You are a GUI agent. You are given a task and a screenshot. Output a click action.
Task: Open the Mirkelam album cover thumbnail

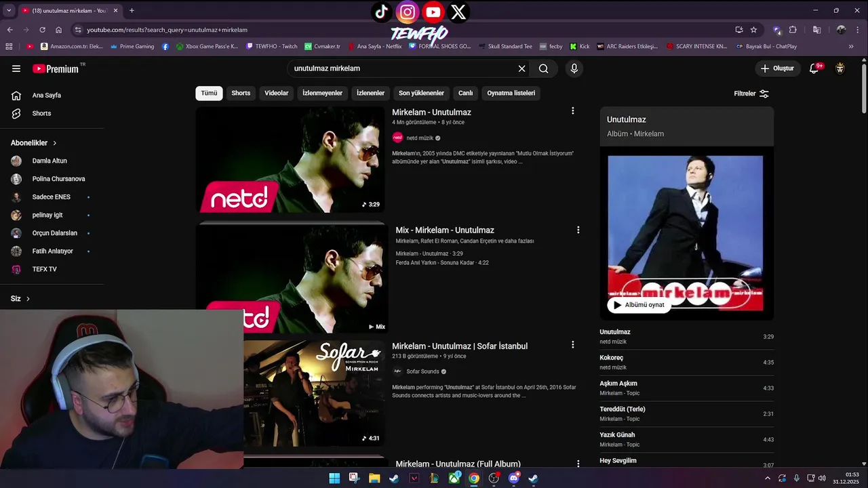click(685, 233)
